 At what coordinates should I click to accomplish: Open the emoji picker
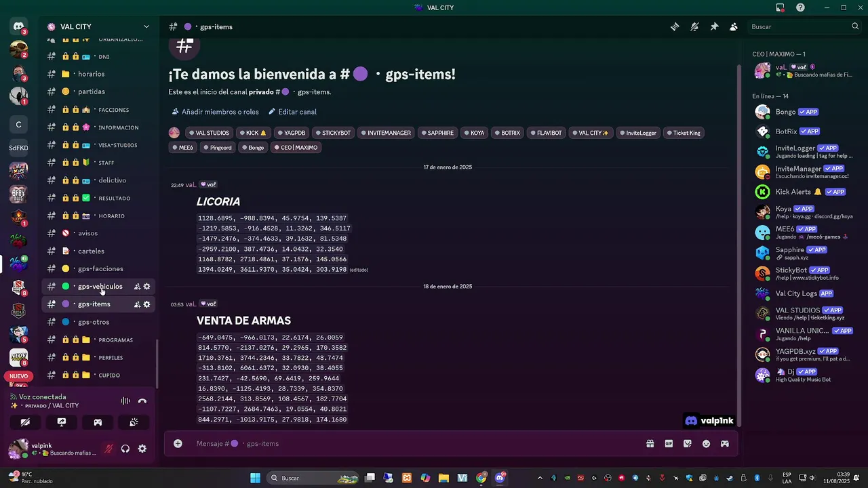(x=706, y=443)
